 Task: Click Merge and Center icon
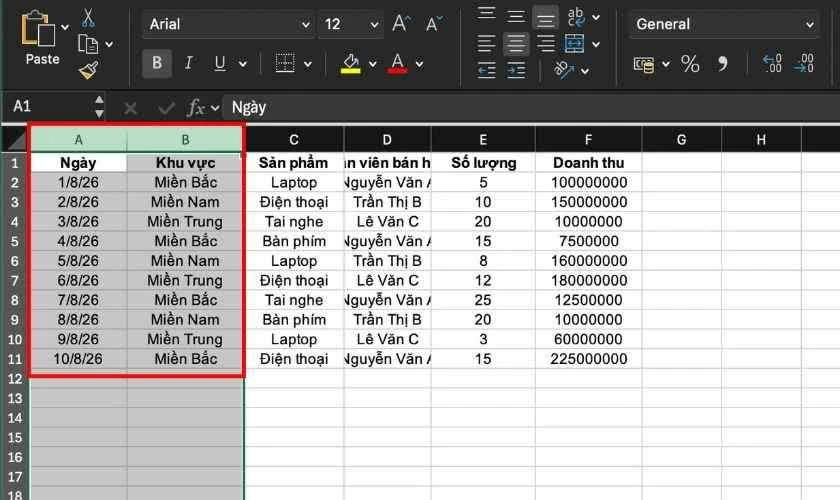pyautogui.click(x=574, y=43)
